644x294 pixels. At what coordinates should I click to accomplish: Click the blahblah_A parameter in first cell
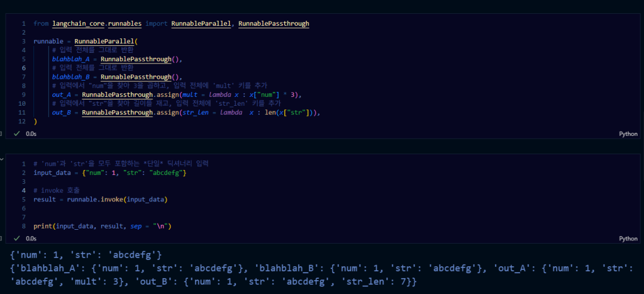[70, 59]
